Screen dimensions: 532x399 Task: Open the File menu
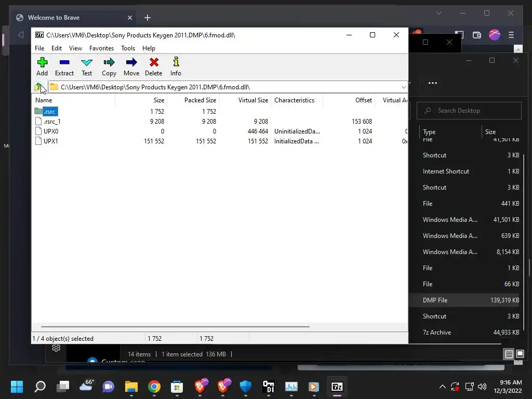39,48
